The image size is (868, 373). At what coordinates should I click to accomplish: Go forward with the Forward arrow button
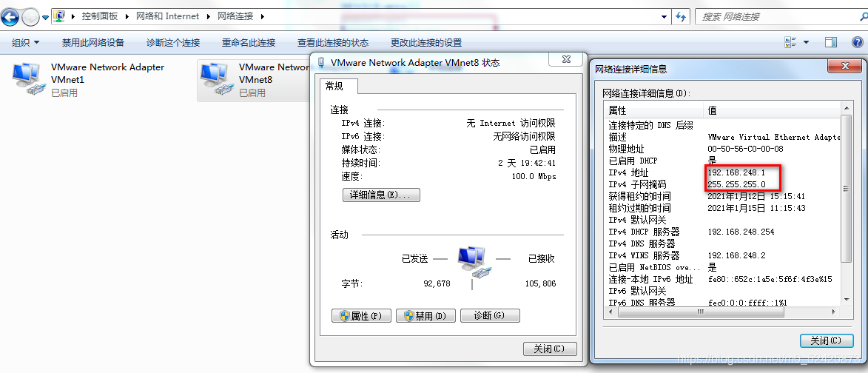[30, 17]
